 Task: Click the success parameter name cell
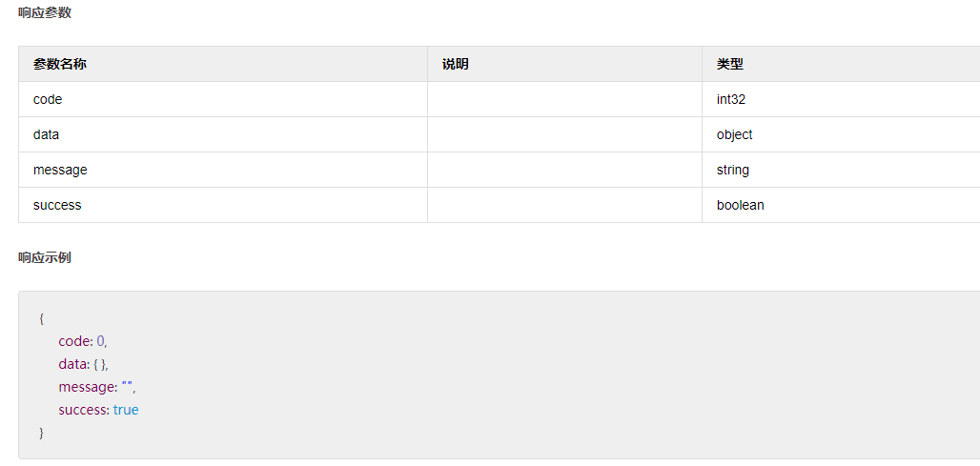[57, 205]
